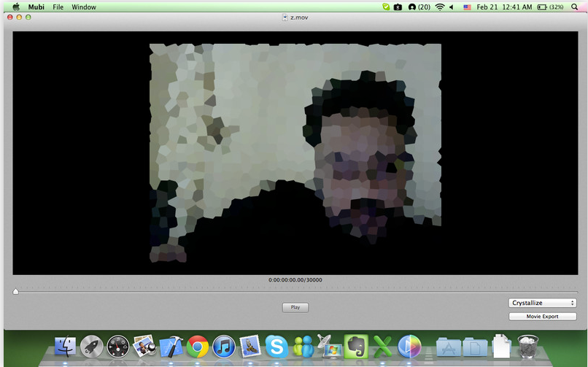
Task: Click the Movie Export button
Action: [542, 317]
